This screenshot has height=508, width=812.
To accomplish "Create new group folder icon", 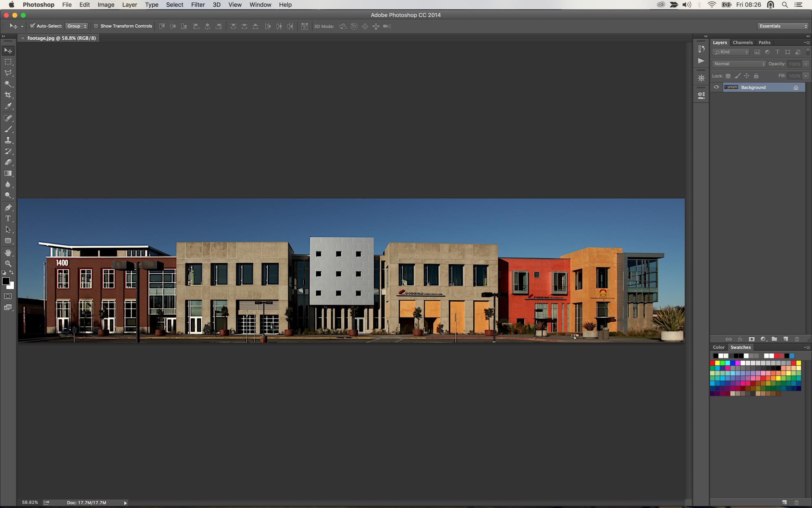I will (x=774, y=339).
